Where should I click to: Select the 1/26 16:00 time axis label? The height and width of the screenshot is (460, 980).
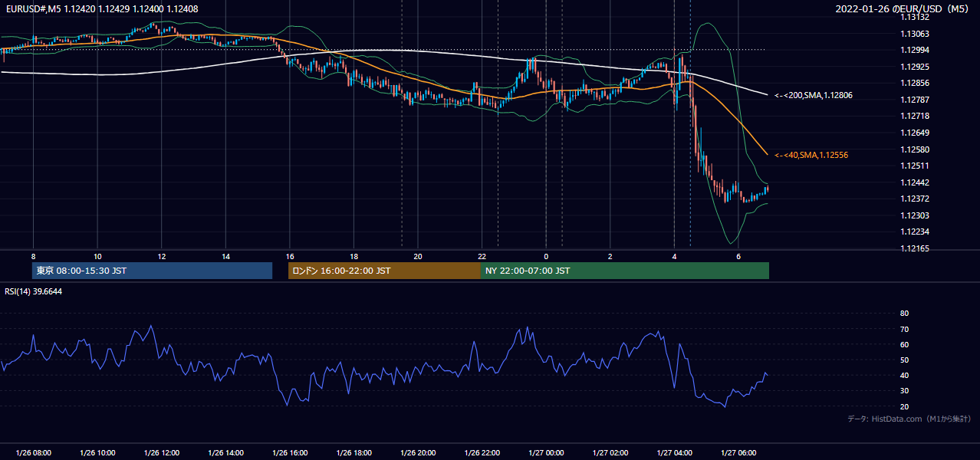(290, 453)
